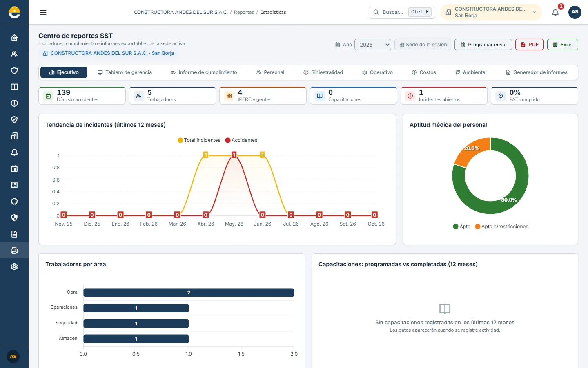Image resolution: width=588 pixels, height=368 pixels.
Task: Open the Costos tab
Action: (424, 72)
